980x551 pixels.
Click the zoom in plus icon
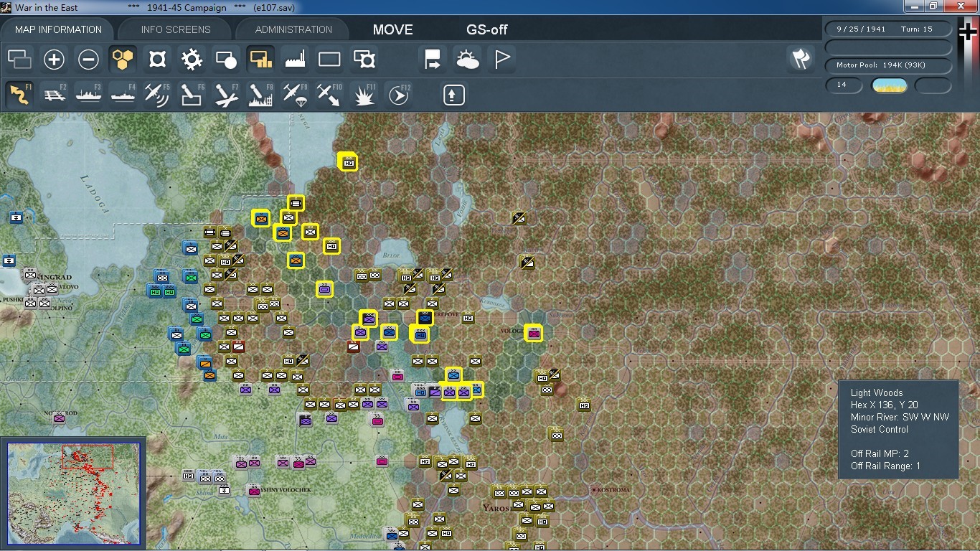pyautogui.click(x=54, y=60)
